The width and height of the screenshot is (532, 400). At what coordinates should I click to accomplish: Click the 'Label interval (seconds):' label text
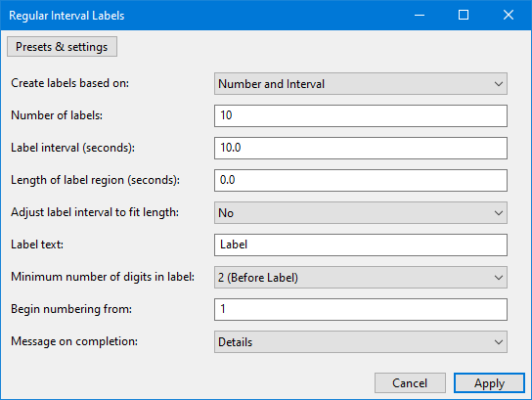(73, 148)
